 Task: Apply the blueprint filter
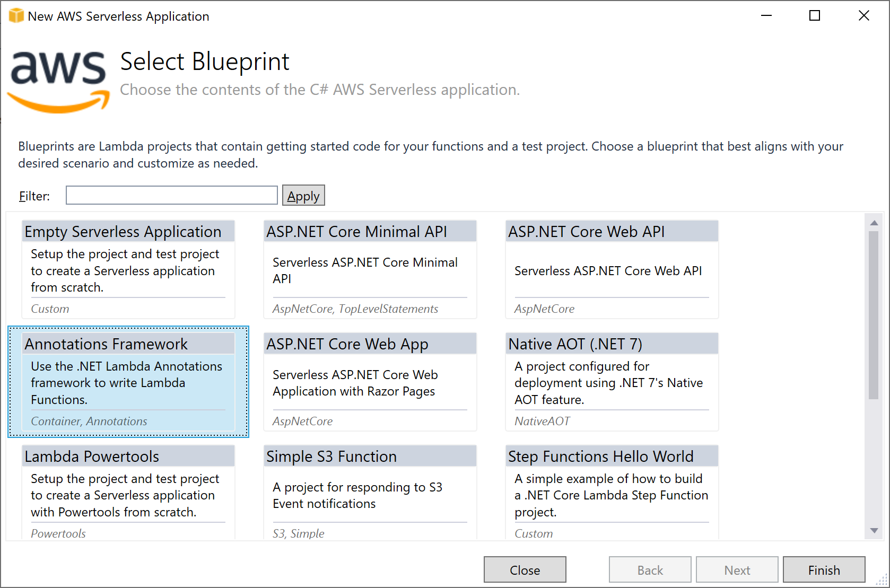303,195
